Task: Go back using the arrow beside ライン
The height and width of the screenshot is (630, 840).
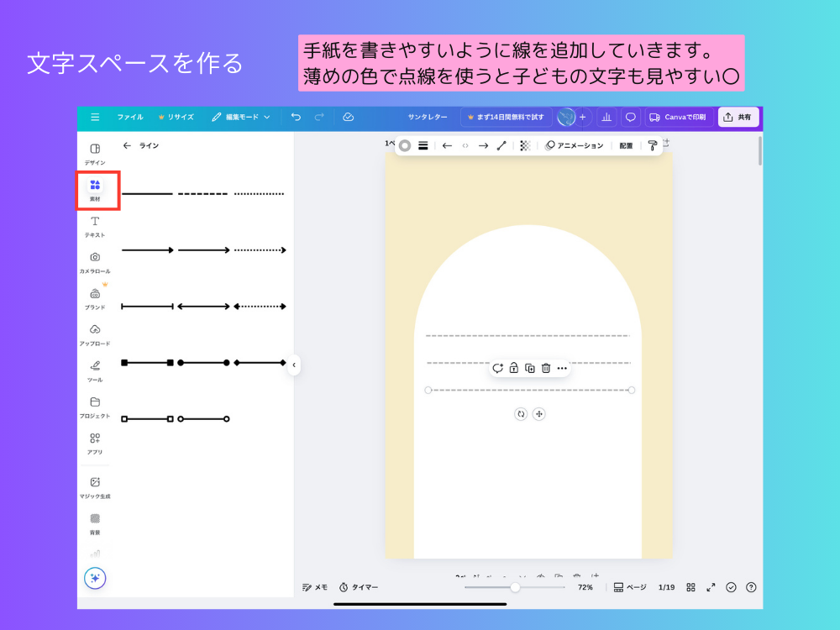Action: 126,144
